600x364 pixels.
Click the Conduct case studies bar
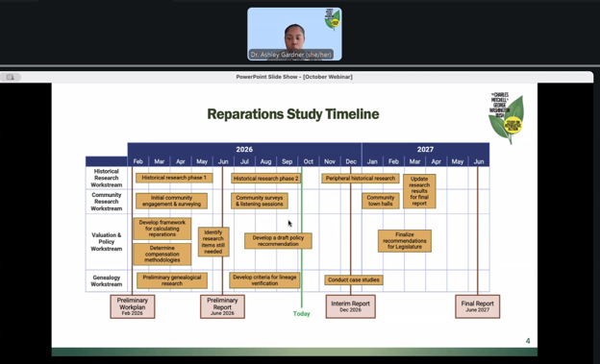[354, 279]
